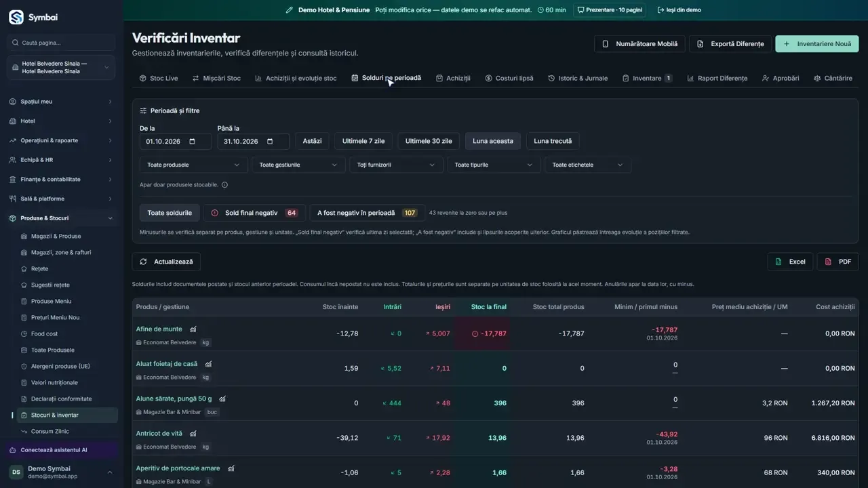This screenshot has height=488, width=868.
Task: Open the Raport Diferențe tab
Action: pyautogui.click(x=717, y=78)
